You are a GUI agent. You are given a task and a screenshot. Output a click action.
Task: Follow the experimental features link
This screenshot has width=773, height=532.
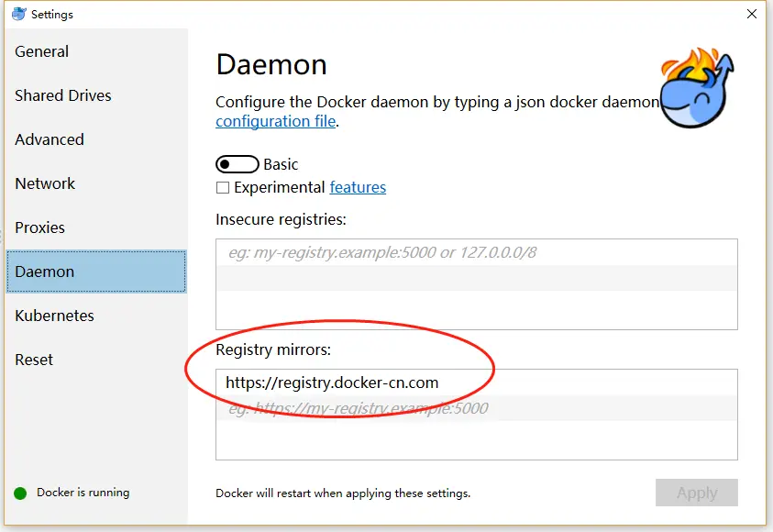[358, 187]
